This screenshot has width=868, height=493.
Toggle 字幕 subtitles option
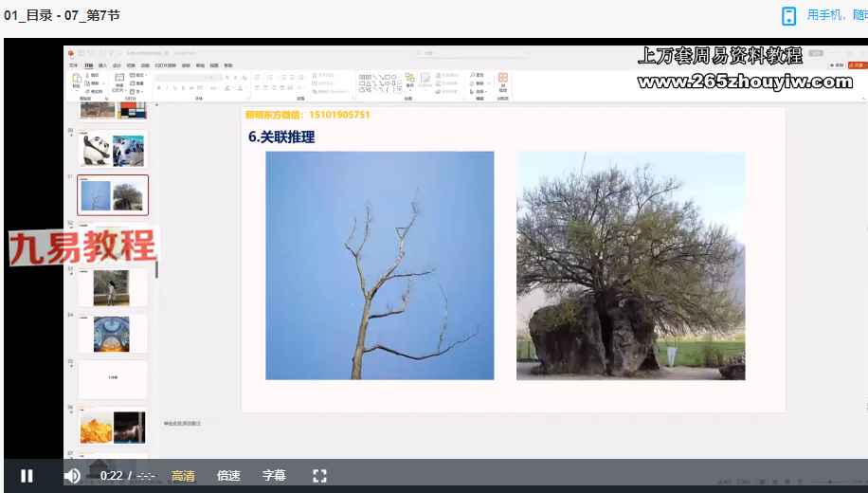click(274, 476)
